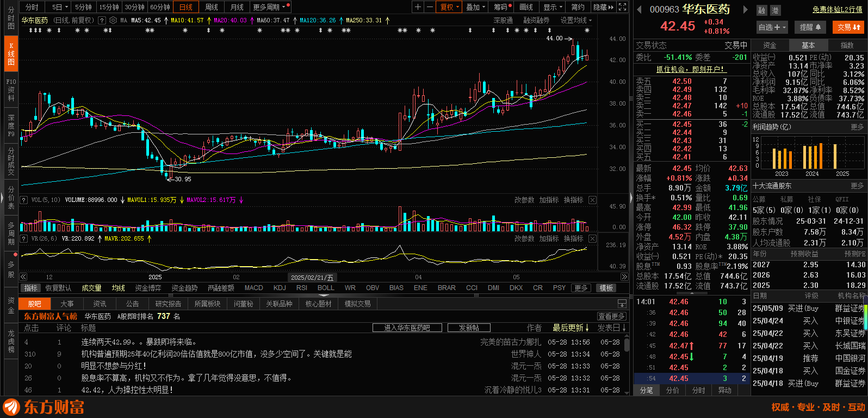
Task: Open the 资金 tab in quote panel
Action: pos(770,45)
